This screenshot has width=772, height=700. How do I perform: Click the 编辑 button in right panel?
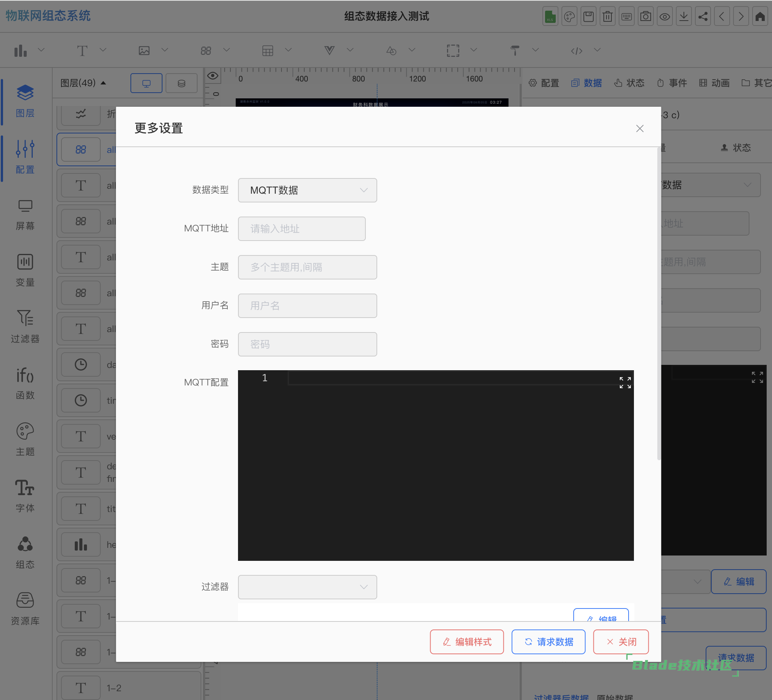pos(739,582)
